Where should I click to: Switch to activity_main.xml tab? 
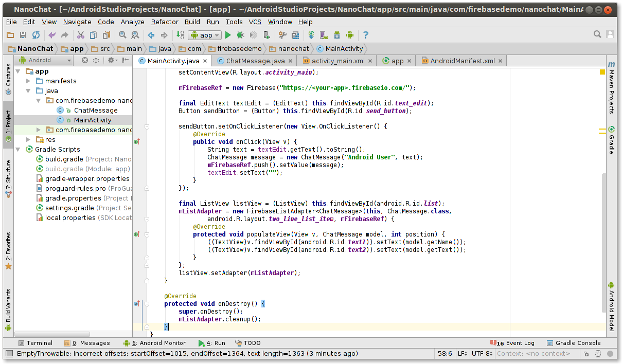338,61
